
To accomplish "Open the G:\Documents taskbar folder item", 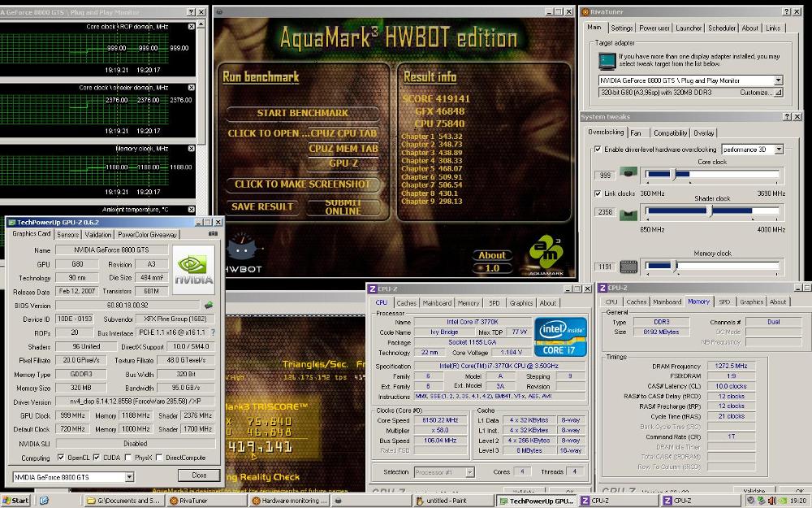I will click(x=123, y=501).
